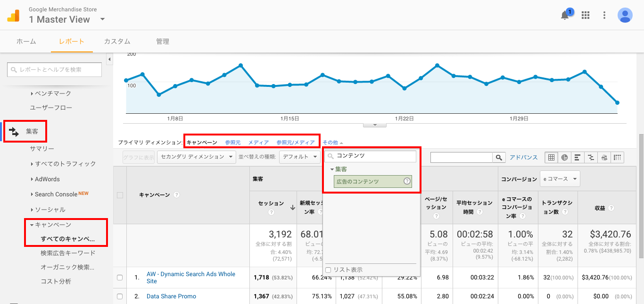
Task: Open Data Share Promo campaign link
Action: point(171,296)
